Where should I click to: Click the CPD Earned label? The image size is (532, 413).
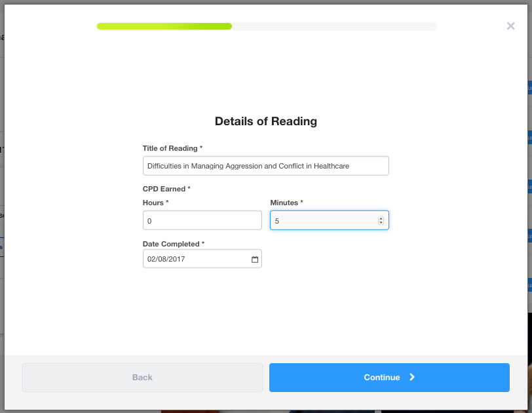click(x=166, y=189)
